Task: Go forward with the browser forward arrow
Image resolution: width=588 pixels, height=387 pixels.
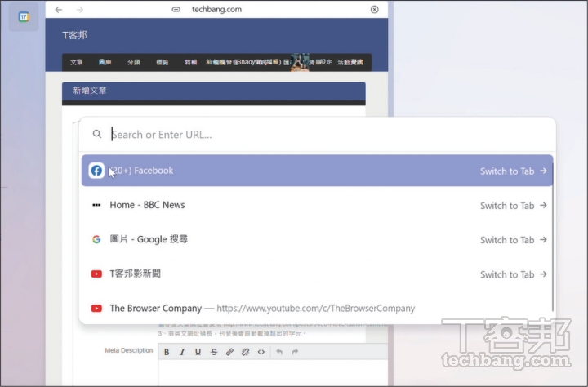Action: tap(80, 9)
